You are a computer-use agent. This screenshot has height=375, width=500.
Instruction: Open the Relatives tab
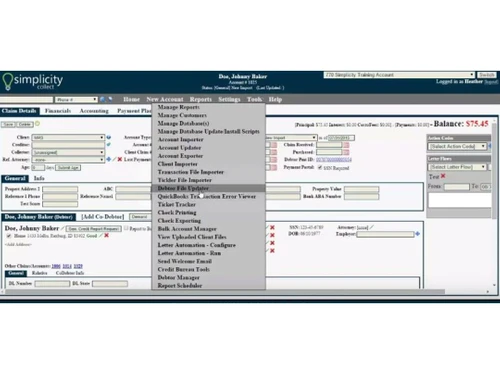pyautogui.click(x=39, y=273)
